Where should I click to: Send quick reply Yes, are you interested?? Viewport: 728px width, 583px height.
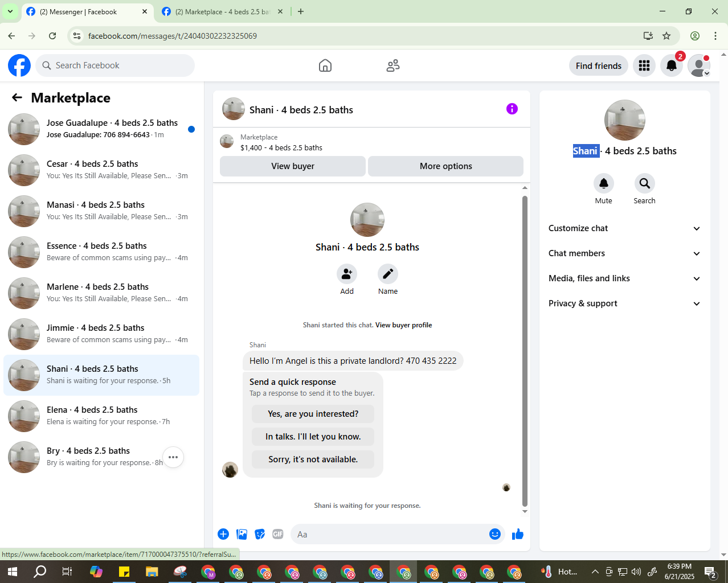point(313,414)
